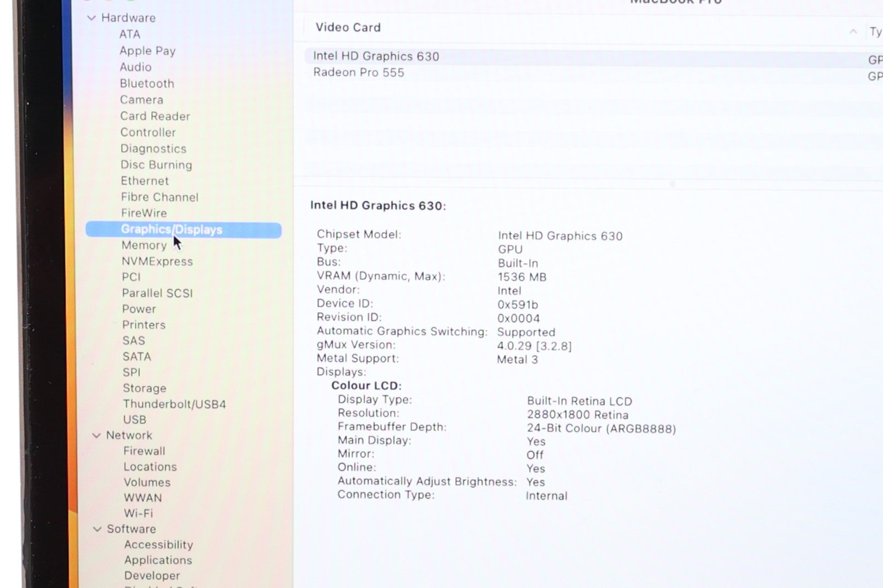Image resolution: width=883 pixels, height=588 pixels.
Task: Open Applications under Software
Action: (x=158, y=560)
